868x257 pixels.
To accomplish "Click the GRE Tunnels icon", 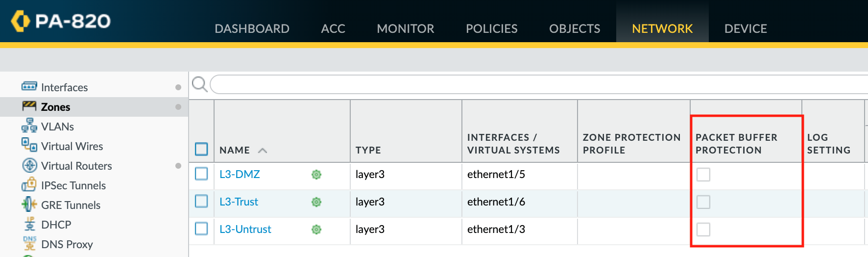I will click(29, 204).
